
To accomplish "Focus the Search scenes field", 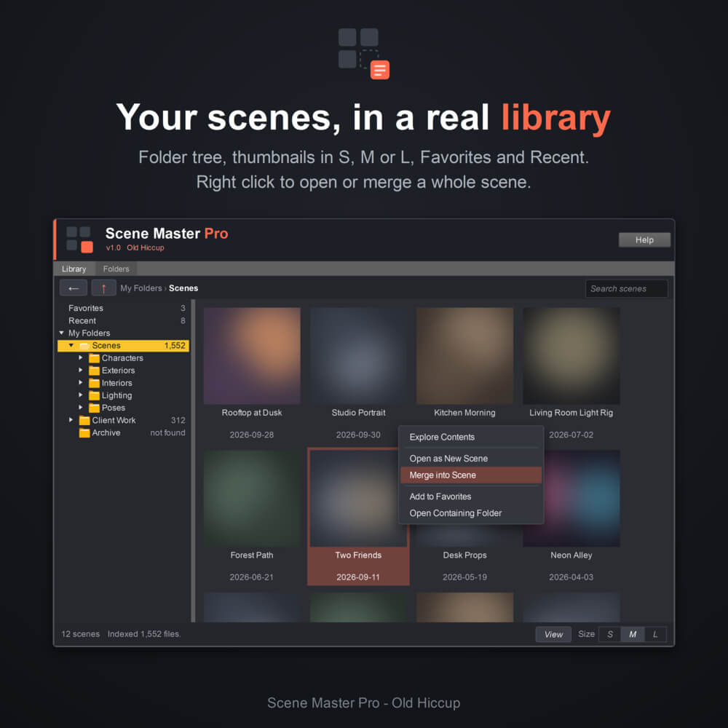I will point(626,289).
